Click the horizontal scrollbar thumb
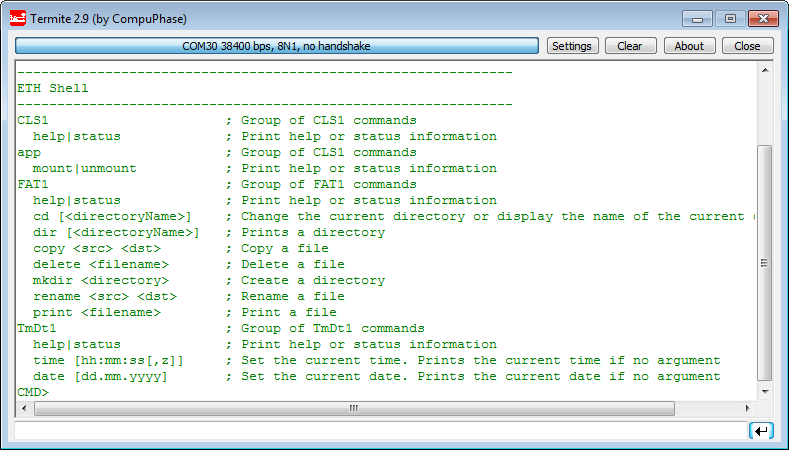The image size is (789, 450). 353,408
